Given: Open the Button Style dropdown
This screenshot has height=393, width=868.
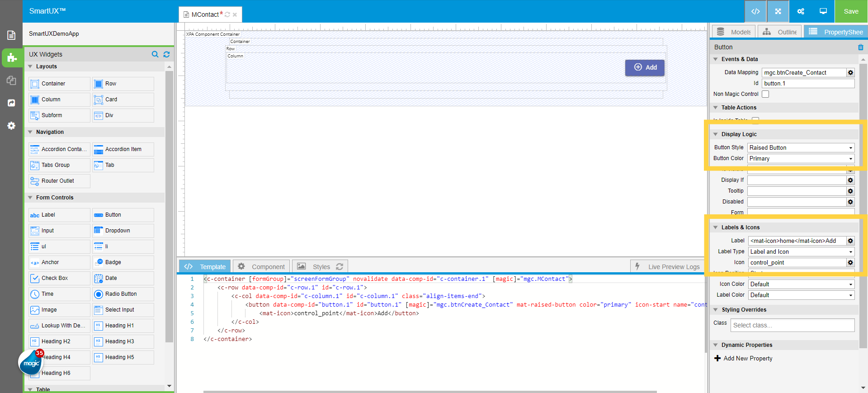Looking at the screenshot, I should pos(801,148).
